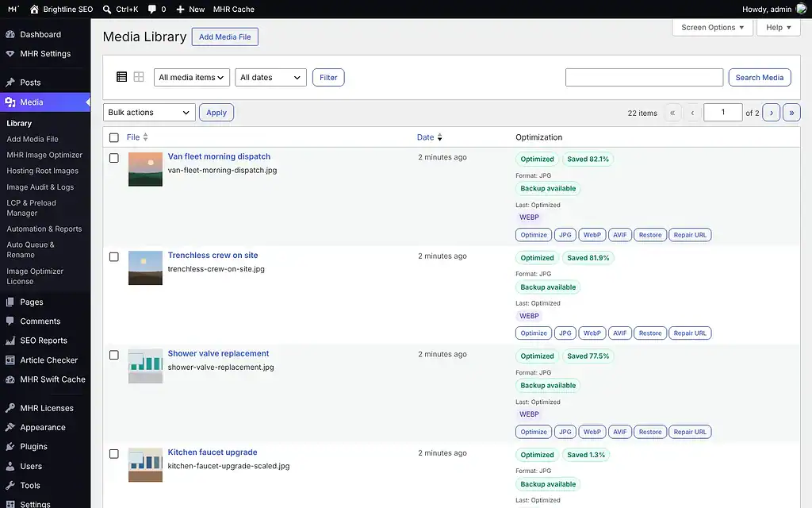The image size is (812, 508).
Task: Click the Dashboard gauge icon in sidebar
Action: (x=10, y=34)
